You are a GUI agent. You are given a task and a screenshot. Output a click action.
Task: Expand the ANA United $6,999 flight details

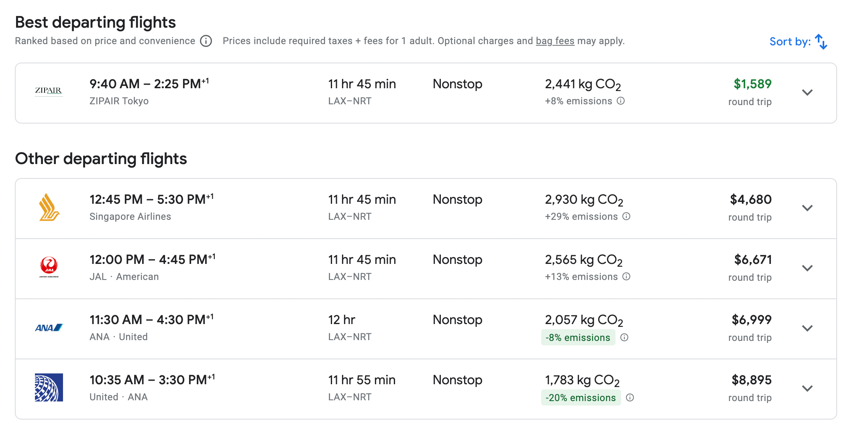click(x=807, y=328)
